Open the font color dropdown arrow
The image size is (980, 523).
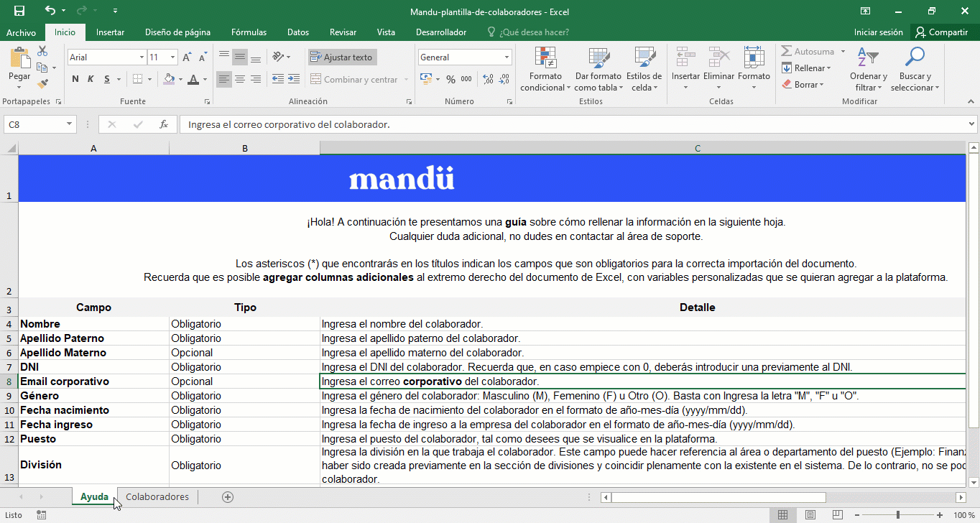[205, 79]
